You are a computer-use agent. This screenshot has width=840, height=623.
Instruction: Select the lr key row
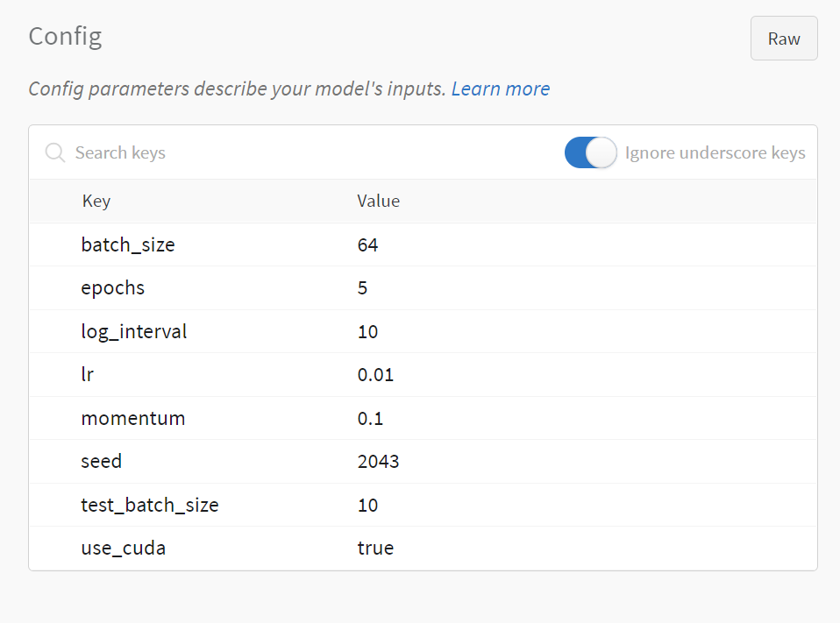coord(88,375)
